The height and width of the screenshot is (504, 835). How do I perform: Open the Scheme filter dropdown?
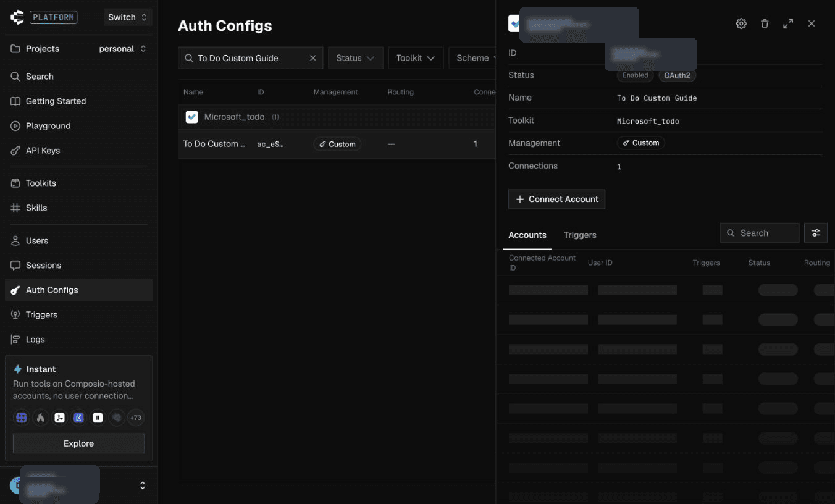472,58
